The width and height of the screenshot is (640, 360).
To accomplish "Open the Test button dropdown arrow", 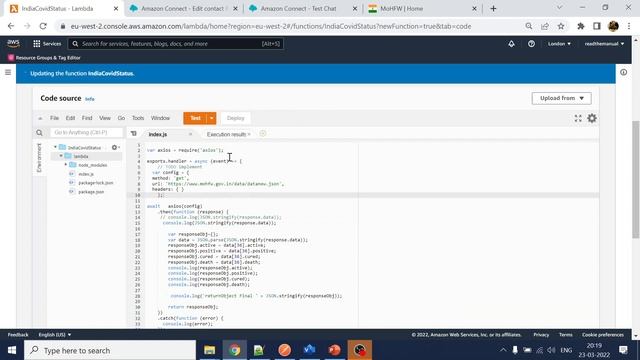I will [x=211, y=118].
